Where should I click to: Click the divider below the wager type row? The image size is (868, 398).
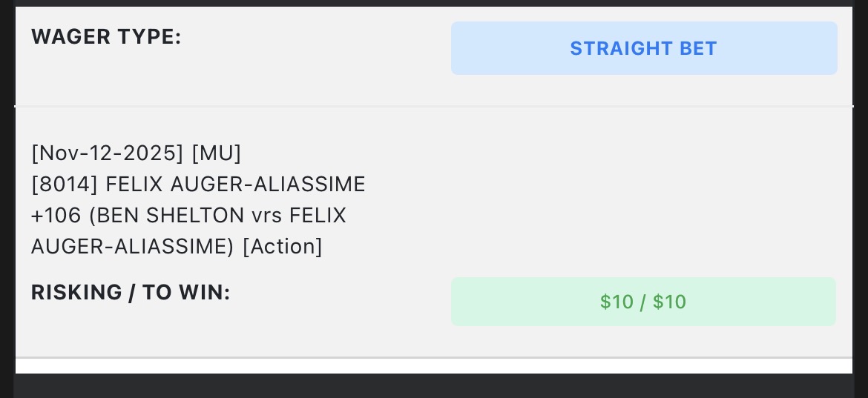(x=434, y=107)
